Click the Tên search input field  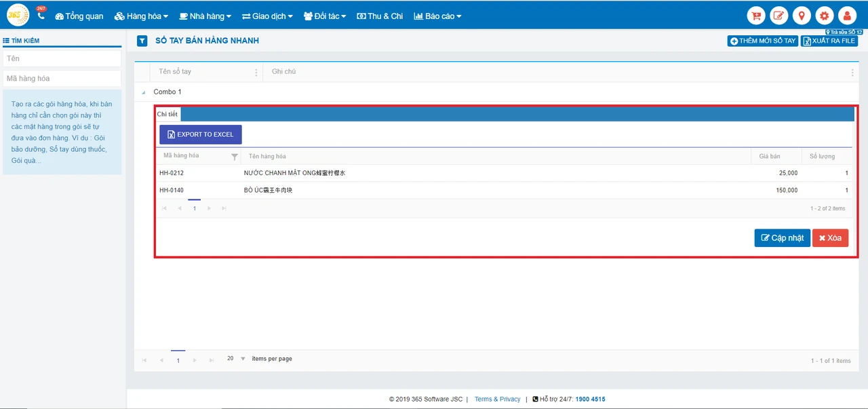tap(62, 58)
